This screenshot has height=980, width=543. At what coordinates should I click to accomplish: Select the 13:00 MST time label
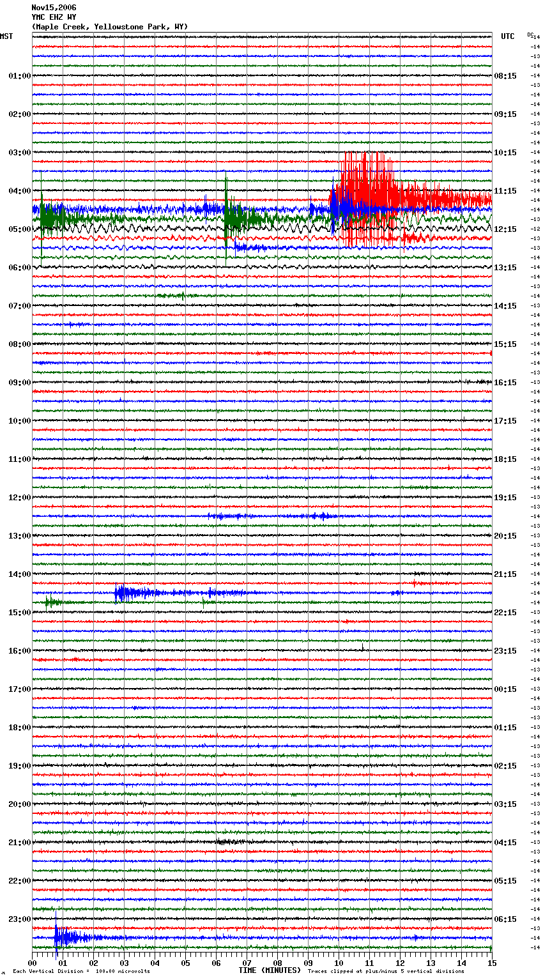point(20,536)
